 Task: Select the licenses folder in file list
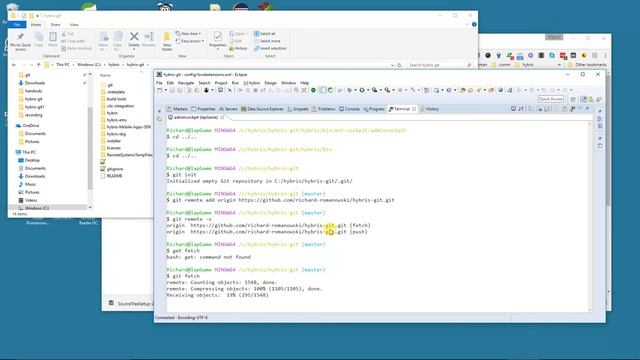[x=113, y=148]
